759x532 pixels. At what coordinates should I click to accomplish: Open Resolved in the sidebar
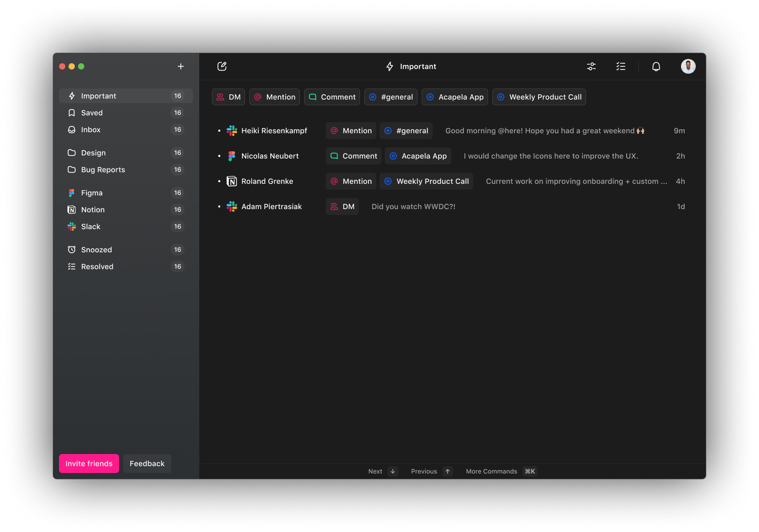(x=126, y=267)
